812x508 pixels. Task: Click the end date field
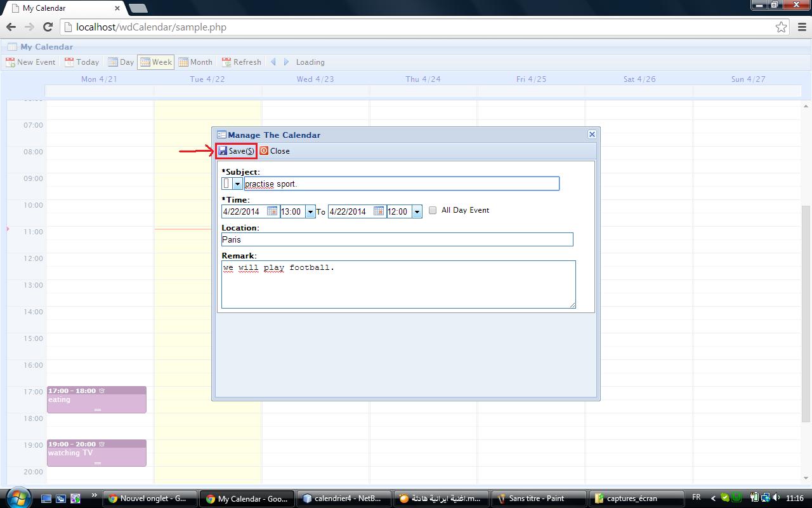tap(350, 211)
